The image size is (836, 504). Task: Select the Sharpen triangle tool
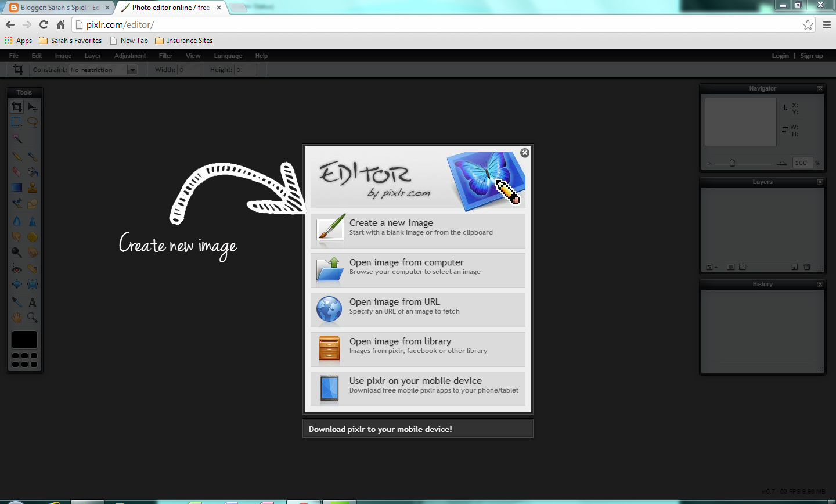click(33, 221)
